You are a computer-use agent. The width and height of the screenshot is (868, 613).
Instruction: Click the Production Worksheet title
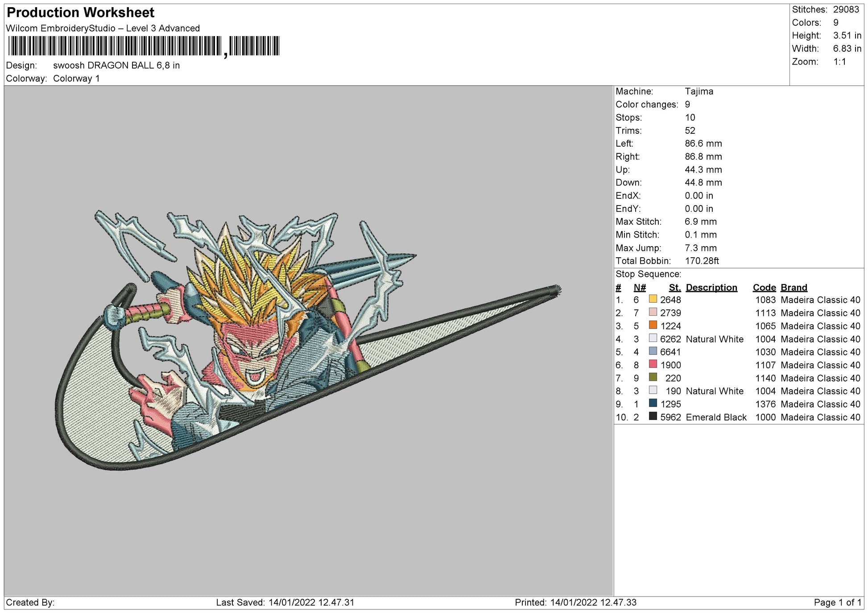(81, 12)
